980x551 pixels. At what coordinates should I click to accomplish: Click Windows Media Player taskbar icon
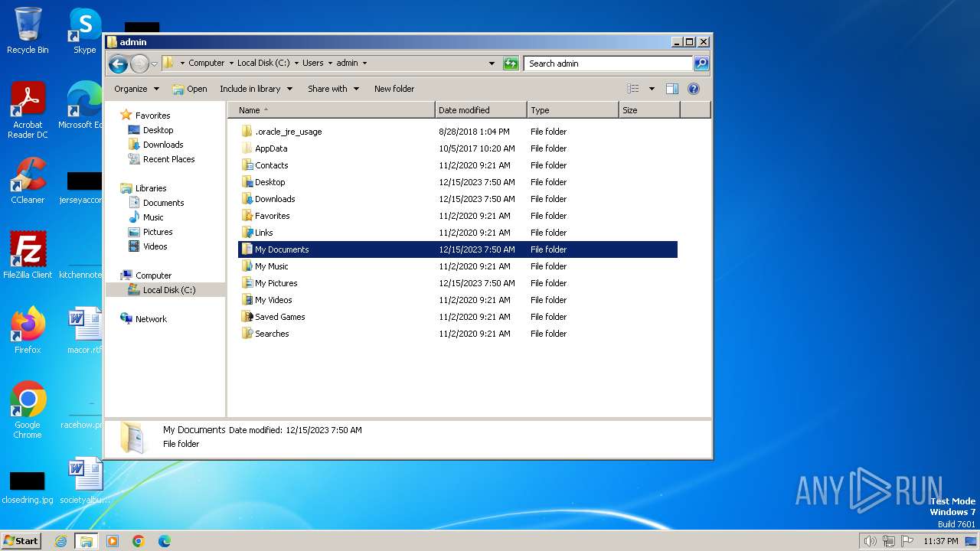click(x=113, y=541)
